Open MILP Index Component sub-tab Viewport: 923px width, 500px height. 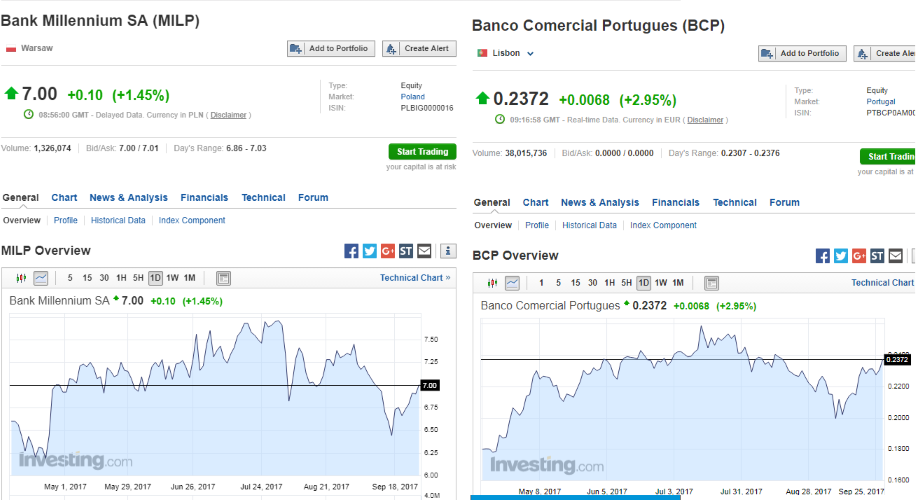click(192, 220)
